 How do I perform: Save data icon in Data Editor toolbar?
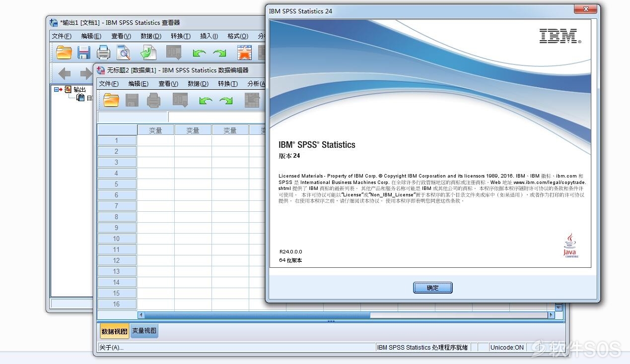tap(132, 100)
